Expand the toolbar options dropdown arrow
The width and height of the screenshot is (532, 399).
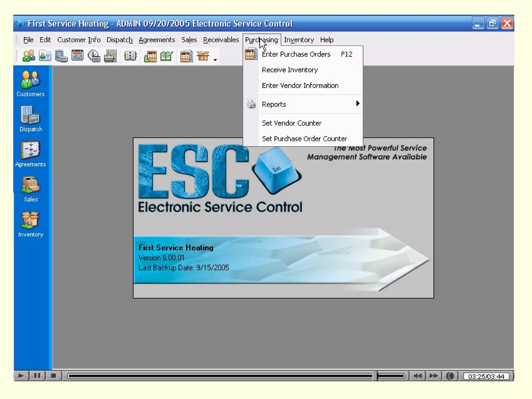215,60
